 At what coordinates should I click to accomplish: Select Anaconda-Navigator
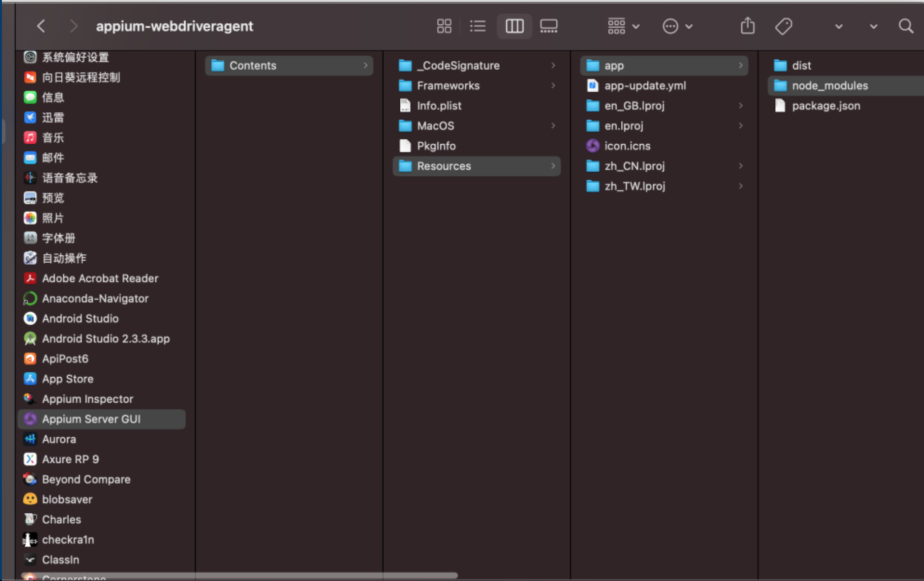(101, 298)
